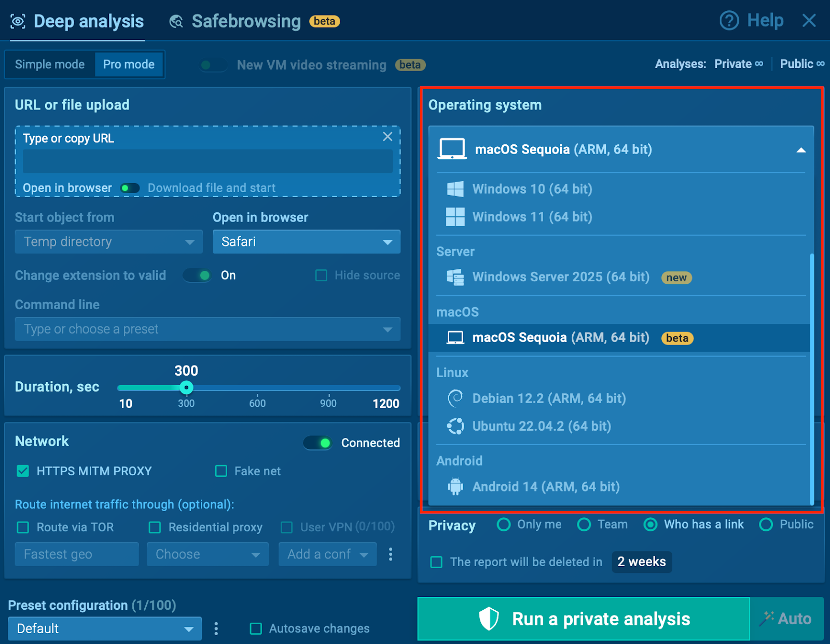The width and height of the screenshot is (830, 644).
Task: Switch to Simple mode
Action: [50, 64]
